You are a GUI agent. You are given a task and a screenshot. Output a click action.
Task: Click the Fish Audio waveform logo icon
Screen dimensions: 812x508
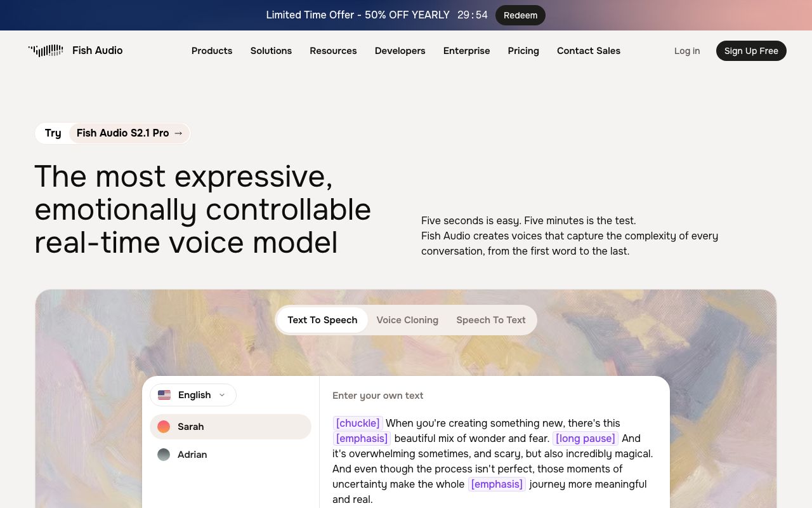pyautogui.click(x=46, y=51)
